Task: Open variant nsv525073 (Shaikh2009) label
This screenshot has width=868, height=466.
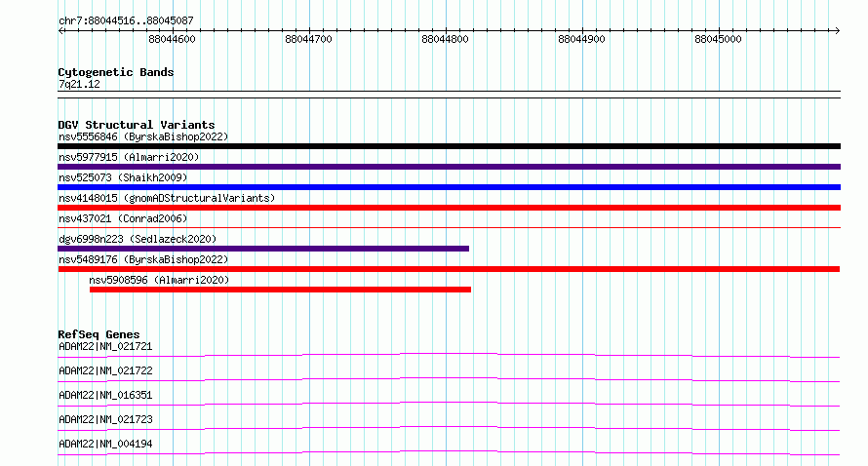Action: click(123, 177)
